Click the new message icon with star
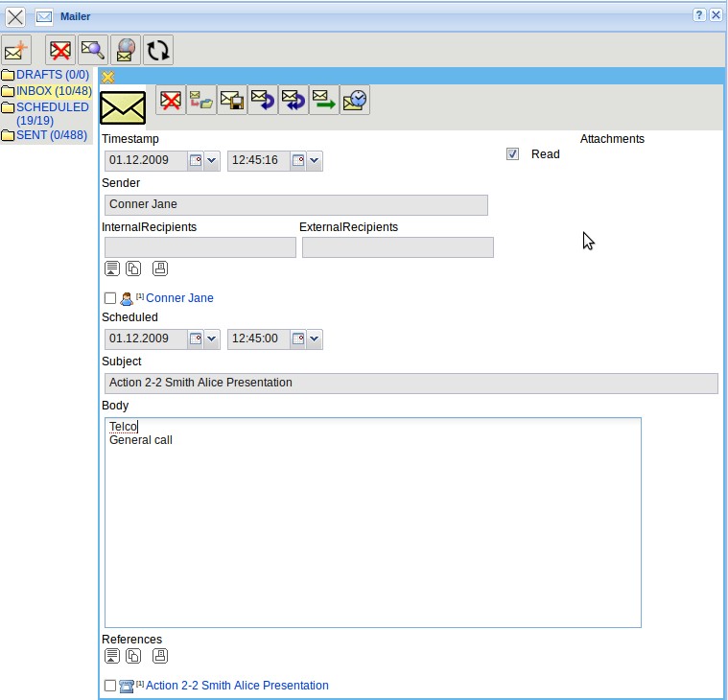 [x=16, y=50]
